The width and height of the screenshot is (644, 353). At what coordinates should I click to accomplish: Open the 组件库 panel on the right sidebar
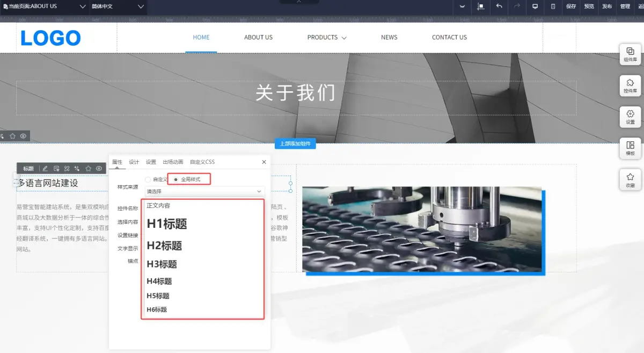coord(630,55)
